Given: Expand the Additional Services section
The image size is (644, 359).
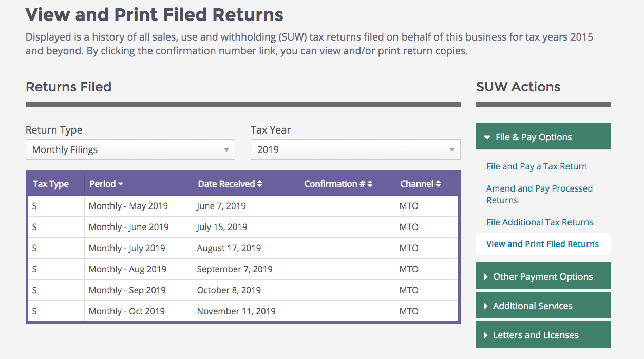Looking at the screenshot, I should pos(543,306).
